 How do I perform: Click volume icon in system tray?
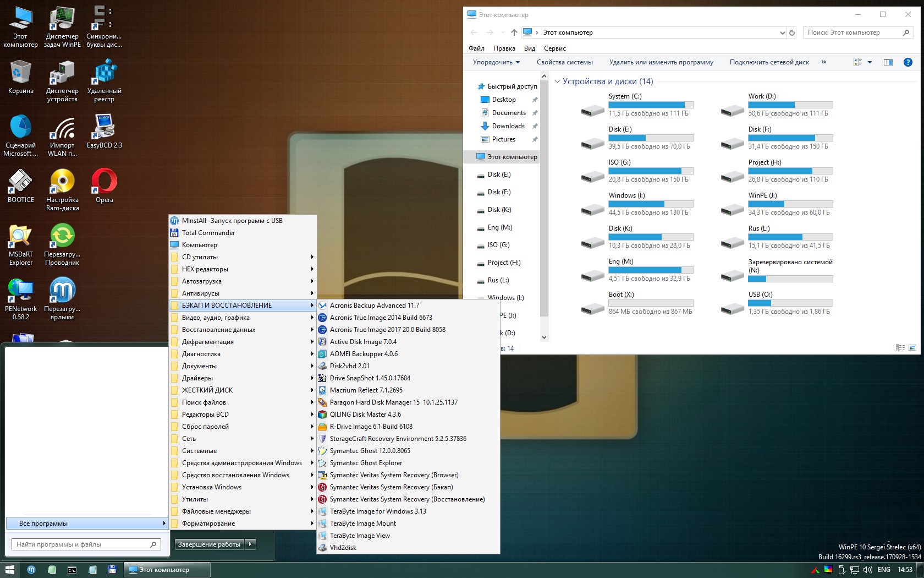(x=868, y=570)
